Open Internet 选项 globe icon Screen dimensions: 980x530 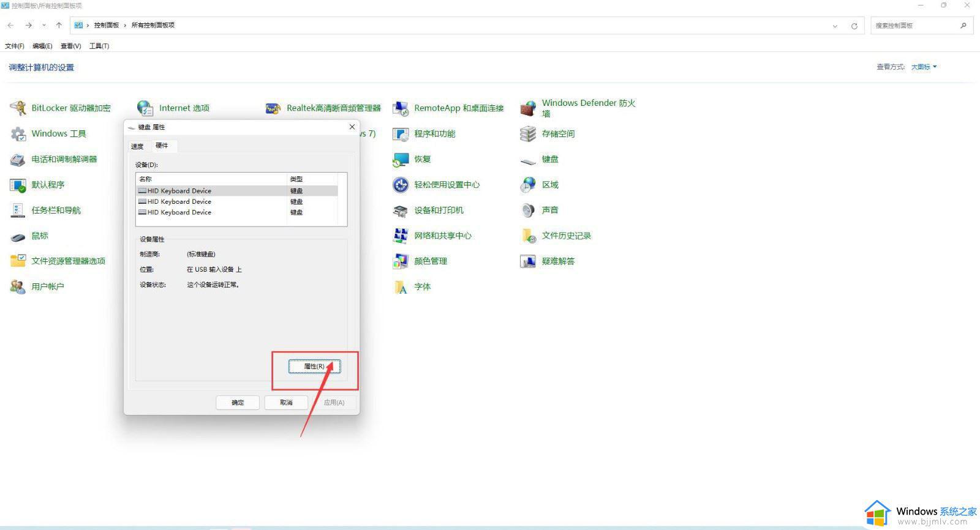[145, 108]
